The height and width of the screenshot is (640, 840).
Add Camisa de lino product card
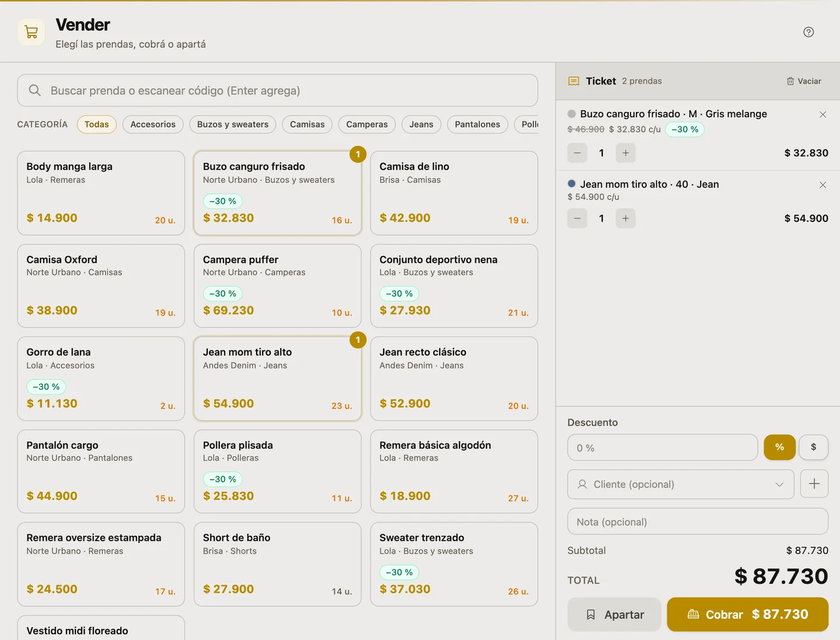(x=454, y=193)
